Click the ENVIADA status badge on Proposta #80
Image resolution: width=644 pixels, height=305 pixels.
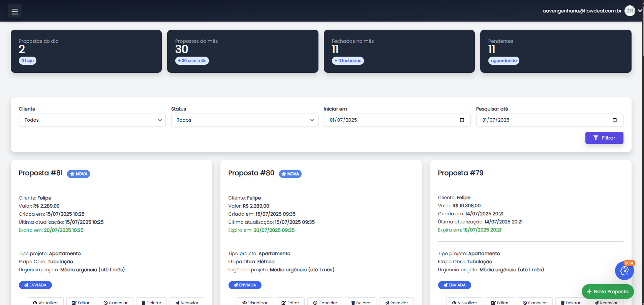pyautogui.click(x=245, y=285)
